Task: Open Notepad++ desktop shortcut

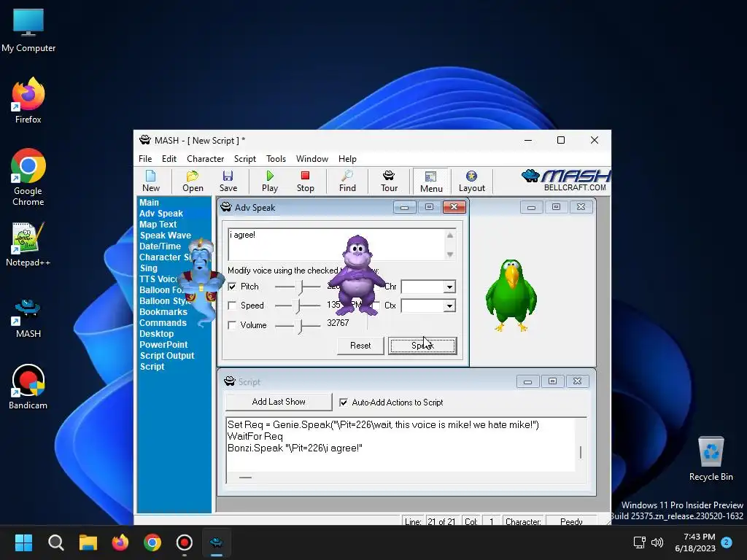Action: (x=28, y=244)
